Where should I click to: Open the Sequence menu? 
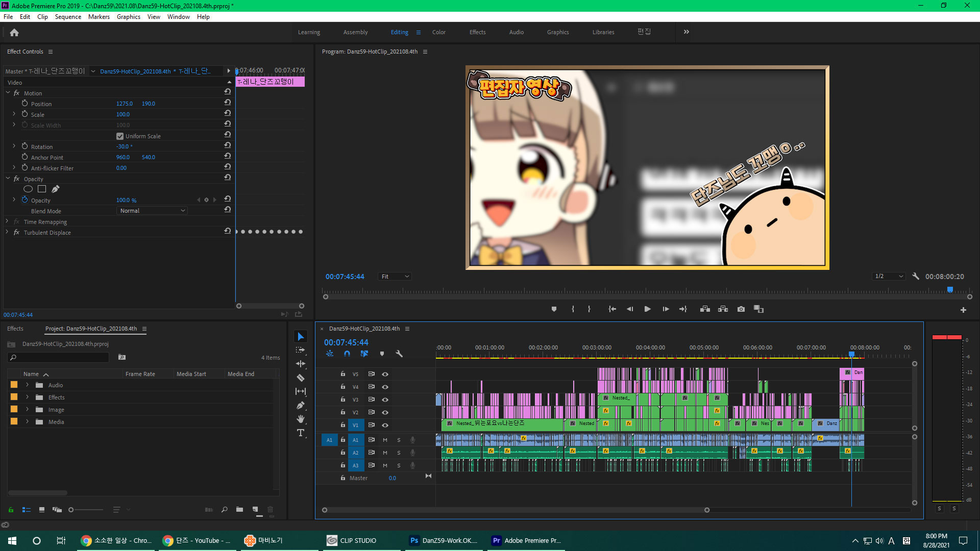(68, 17)
